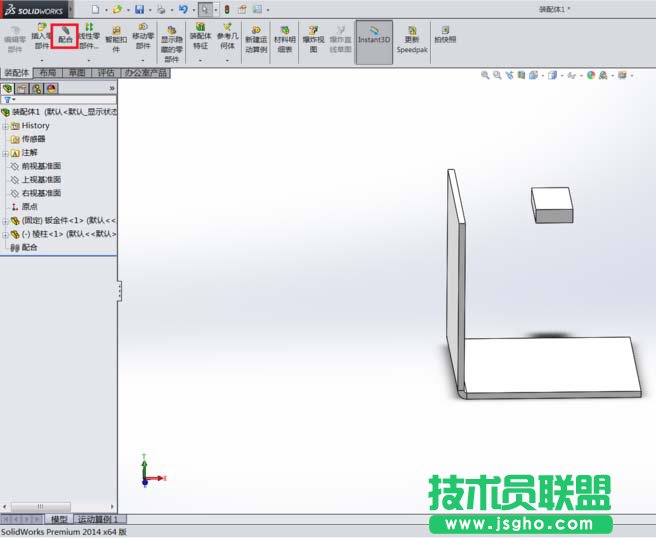This screenshot has width=656, height=540.
Task: Click the Zoom to Fit icon
Action: coord(485,75)
